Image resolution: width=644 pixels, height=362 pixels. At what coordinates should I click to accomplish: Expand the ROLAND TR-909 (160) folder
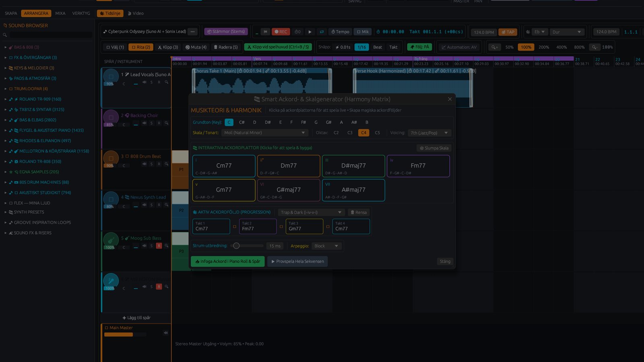6,99
